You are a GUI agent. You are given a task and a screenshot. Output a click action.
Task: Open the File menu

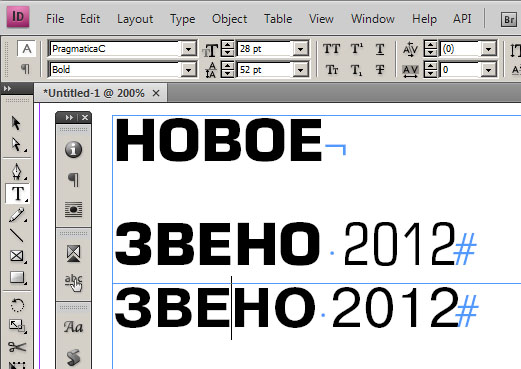[x=55, y=19]
